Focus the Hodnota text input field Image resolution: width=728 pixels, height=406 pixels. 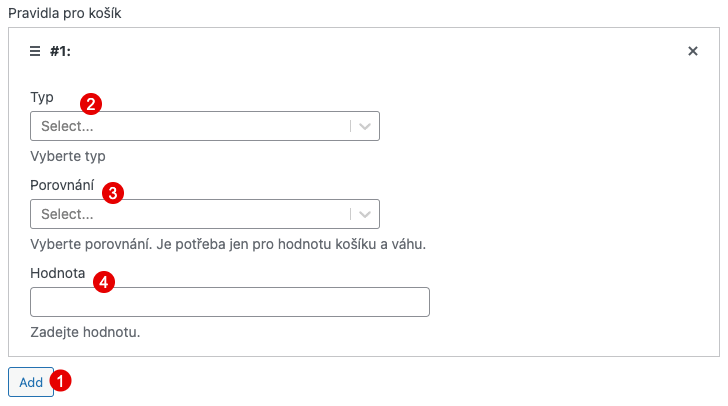pos(230,302)
